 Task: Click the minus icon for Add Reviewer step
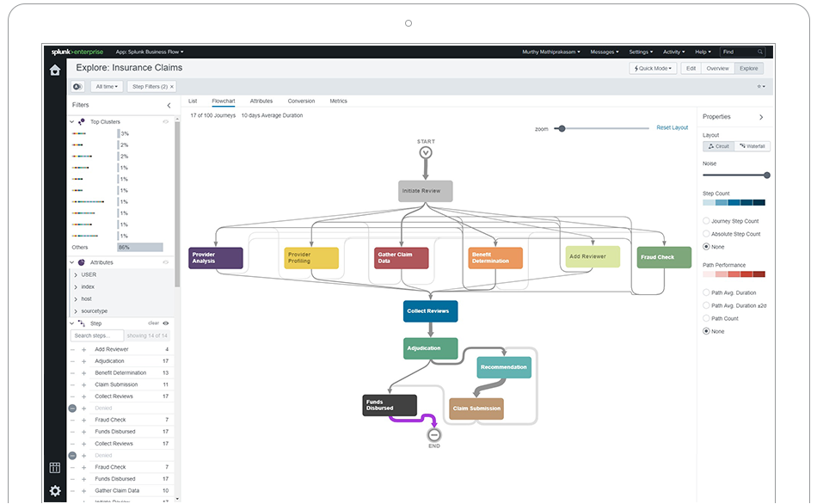(x=72, y=349)
